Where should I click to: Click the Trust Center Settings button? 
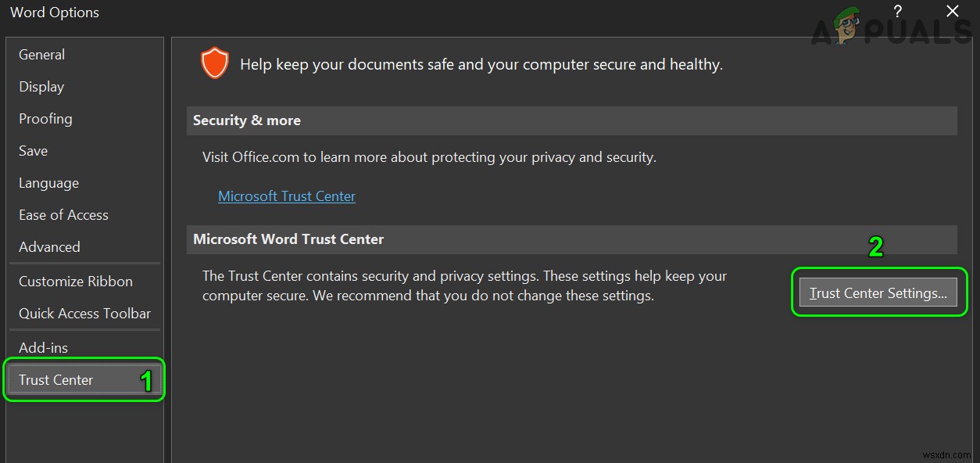(878, 293)
